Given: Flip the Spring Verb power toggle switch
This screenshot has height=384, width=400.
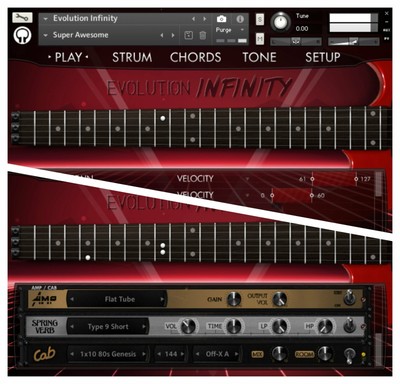Looking at the screenshot, I should coord(349,325).
